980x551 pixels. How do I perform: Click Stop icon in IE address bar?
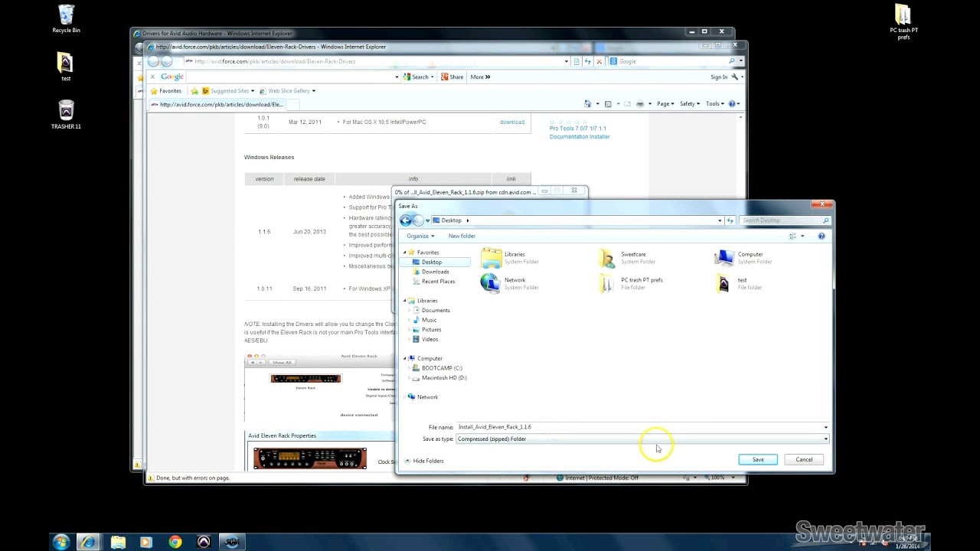[x=599, y=61]
